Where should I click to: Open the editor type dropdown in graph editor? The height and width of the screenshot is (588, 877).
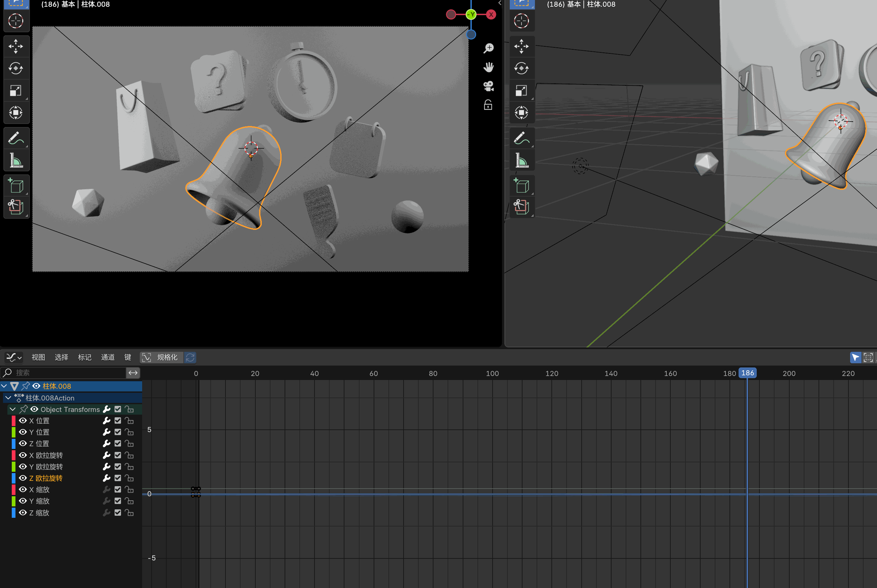coord(14,358)
